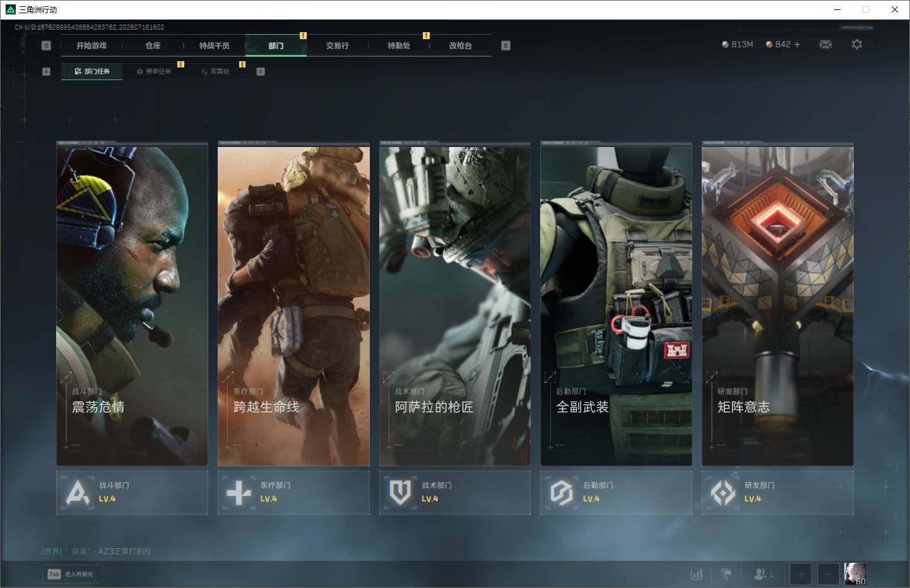Open the 交易行 tab

(x=337, y=45)
